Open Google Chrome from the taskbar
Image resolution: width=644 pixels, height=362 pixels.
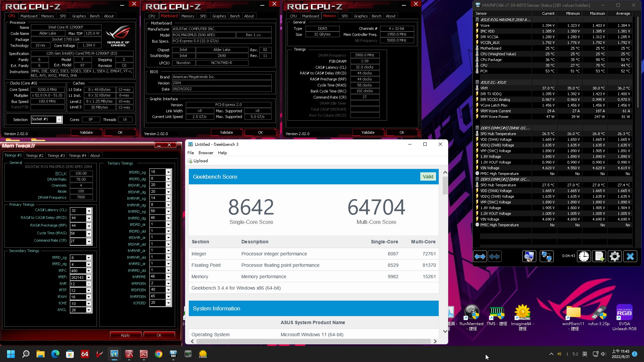pyautogui.click(x=159, y=354)
